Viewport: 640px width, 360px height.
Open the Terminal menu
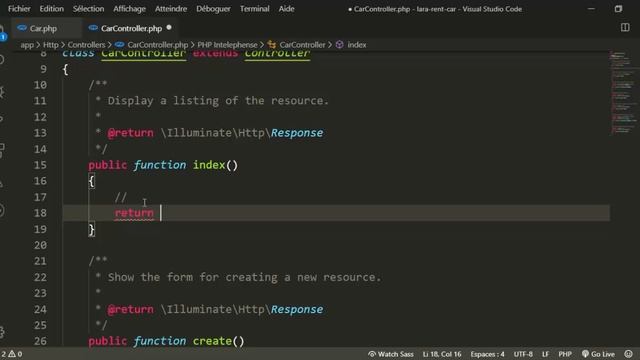point(254,9)
